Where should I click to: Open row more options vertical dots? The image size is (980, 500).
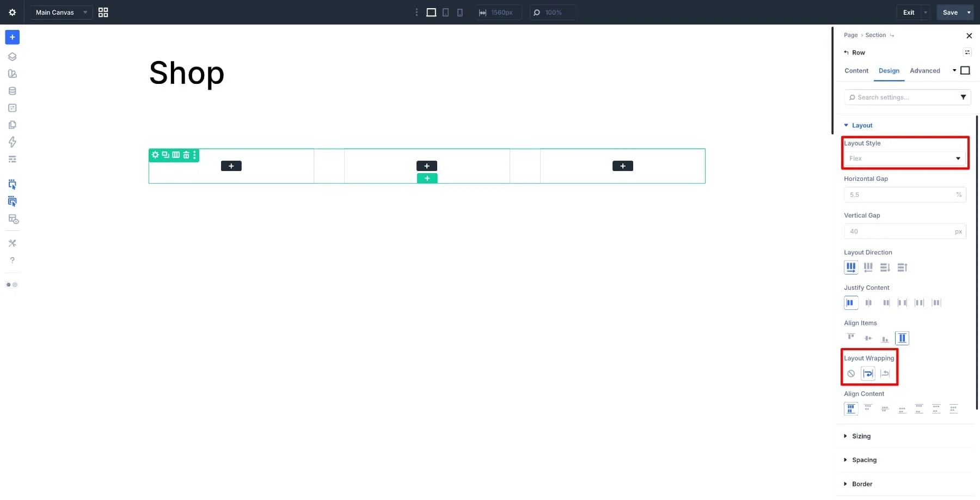[x=194, y=155]
